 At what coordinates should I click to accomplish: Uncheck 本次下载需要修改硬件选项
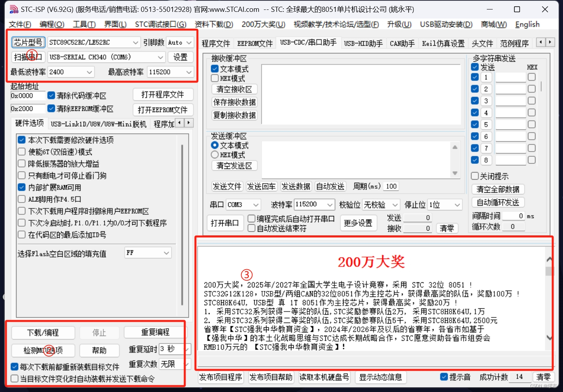pos(22,140)
